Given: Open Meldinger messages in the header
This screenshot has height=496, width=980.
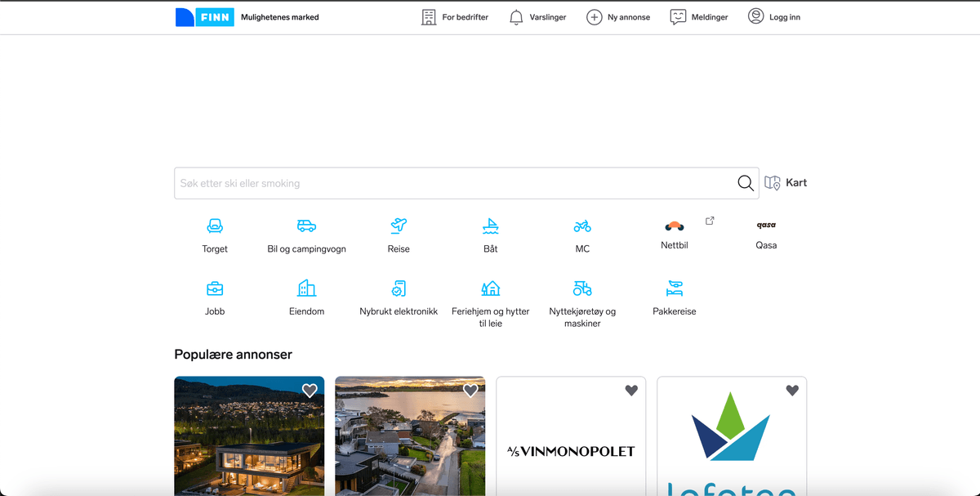Looking at the screenshot, I should 699,17.
